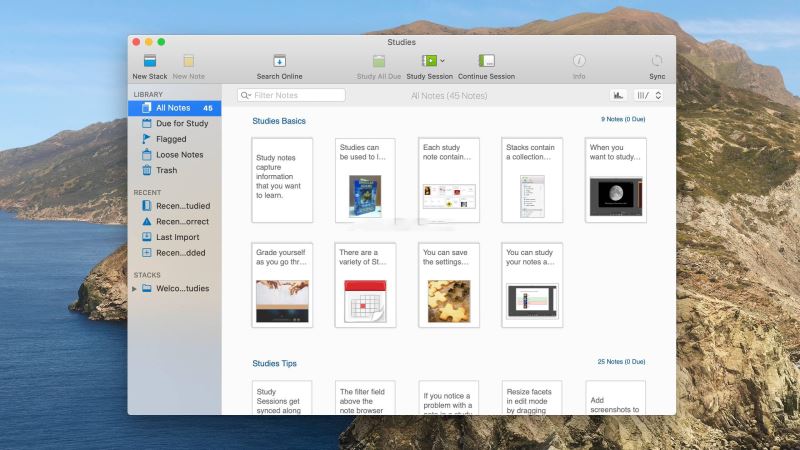This screenshot has width=800, height=450.
Task: Click the New Note toolbar icon
Action: (188, 61)
